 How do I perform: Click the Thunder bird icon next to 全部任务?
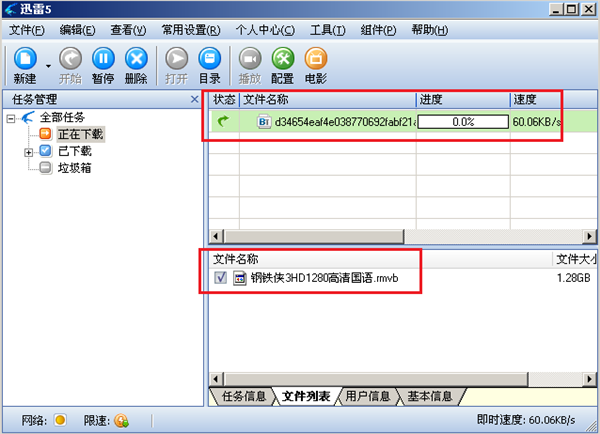coord(28,117)
